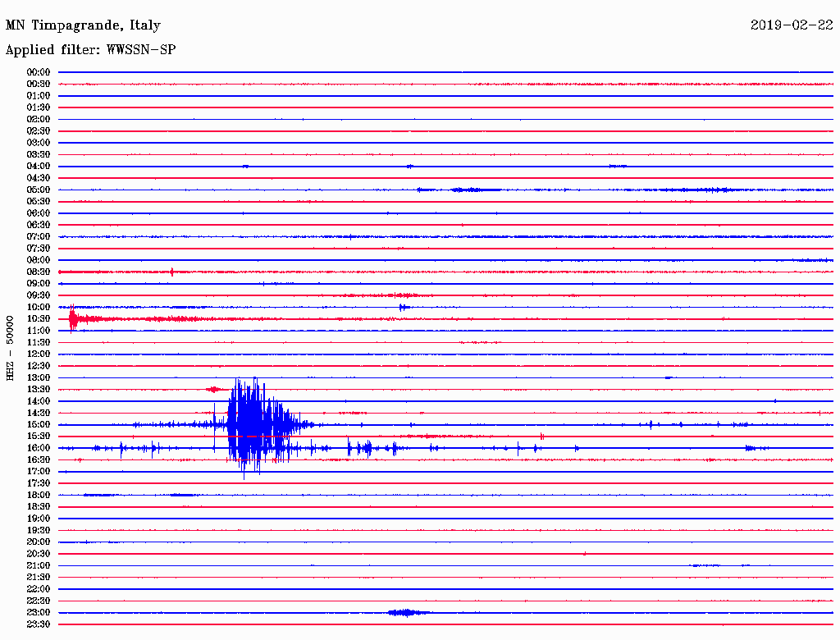Viewport: 840px width, 640px height.
Task: Click the '04:00' time label
Action: (38, 167)
